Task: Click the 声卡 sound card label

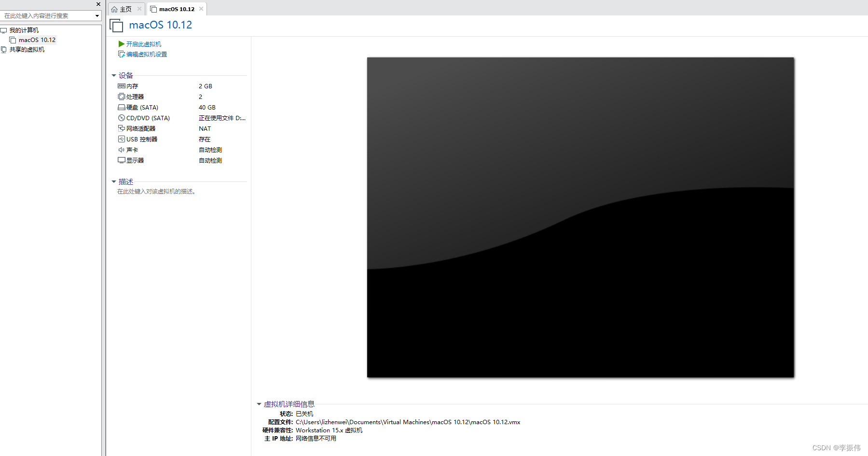Action: [132, 150]
